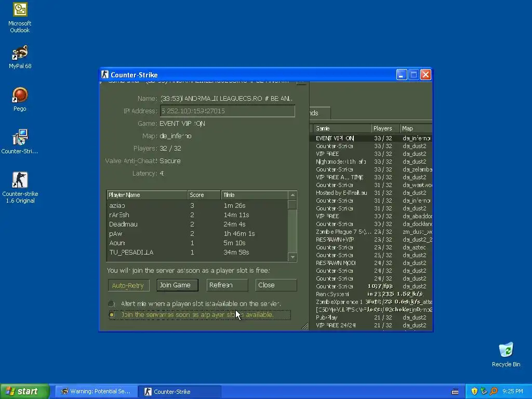
Task: Select player pAw in the list
Action: tap(197, 233)
